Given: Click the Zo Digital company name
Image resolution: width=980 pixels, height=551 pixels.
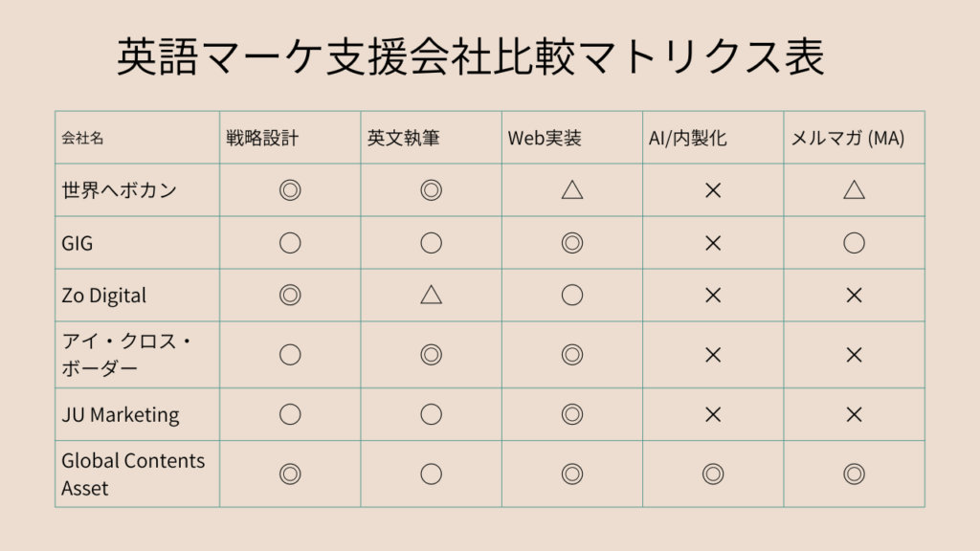Looking at the screenshot, I should click(x=103, y=295).
